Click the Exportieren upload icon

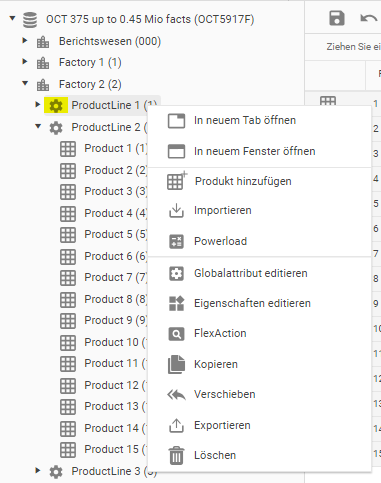[176, 425]
